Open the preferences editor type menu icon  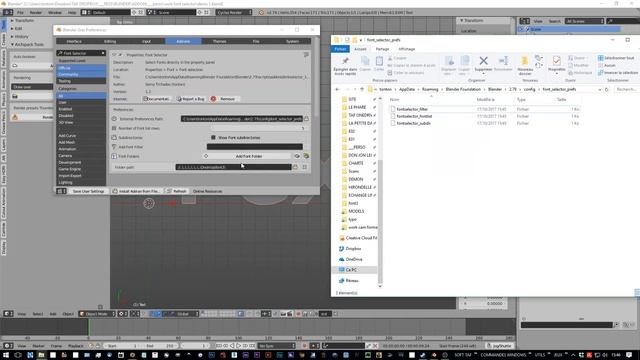pos(61,191)
